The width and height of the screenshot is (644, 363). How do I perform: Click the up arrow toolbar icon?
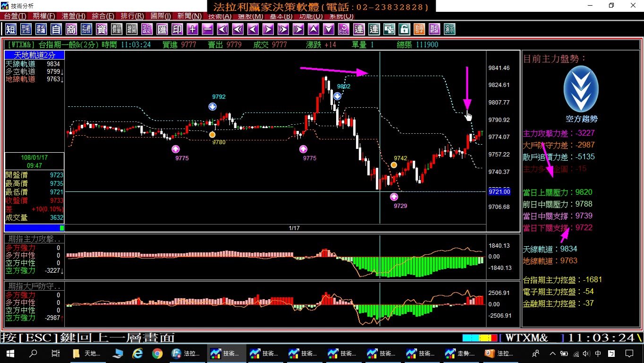(314, 29)
